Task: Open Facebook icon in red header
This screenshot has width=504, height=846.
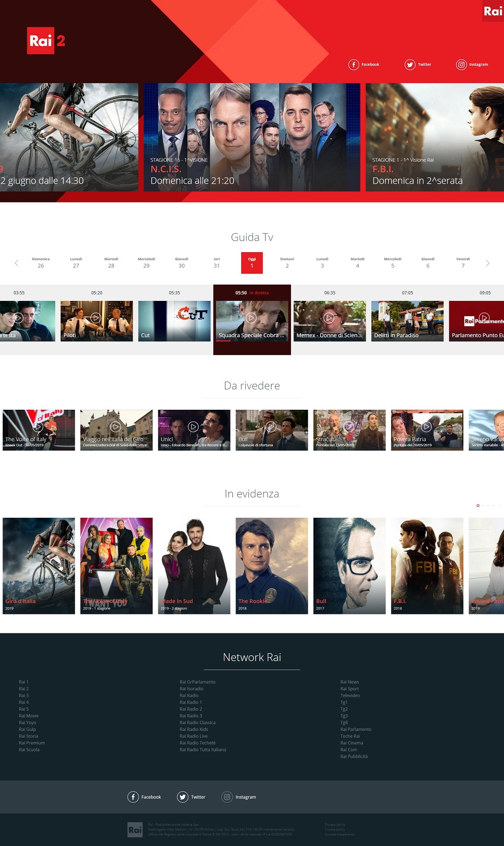Action: click(x=354, y=64)
